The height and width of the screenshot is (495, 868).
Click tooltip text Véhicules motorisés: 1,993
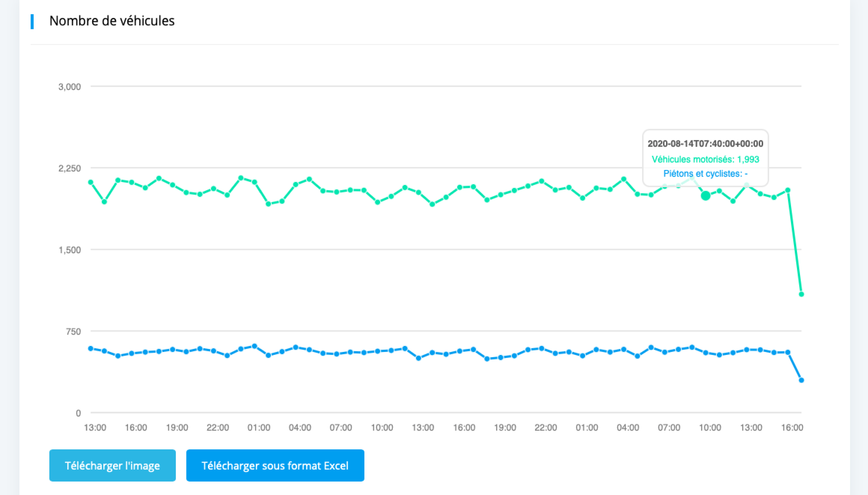[705, 159]
